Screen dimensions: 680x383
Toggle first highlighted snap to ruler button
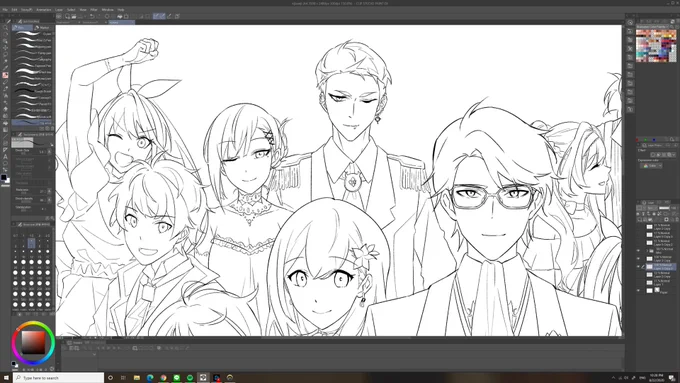pyautogui.click(x=156, y=16)
